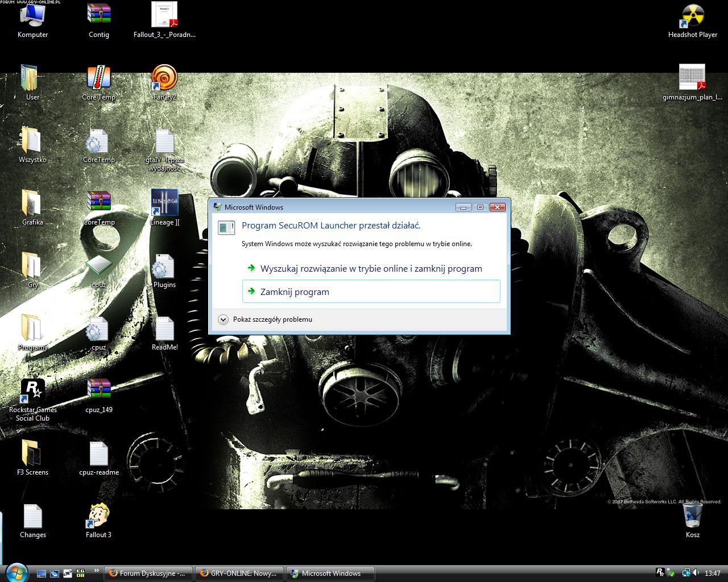
Task: Maximize the Microsoft Windows error dialog
Action: coord(480,207)
